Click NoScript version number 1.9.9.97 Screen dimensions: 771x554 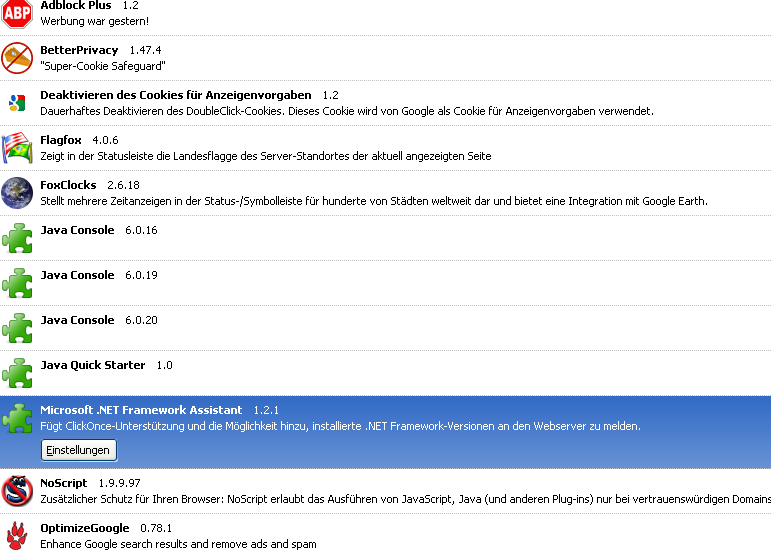[119, 483]
